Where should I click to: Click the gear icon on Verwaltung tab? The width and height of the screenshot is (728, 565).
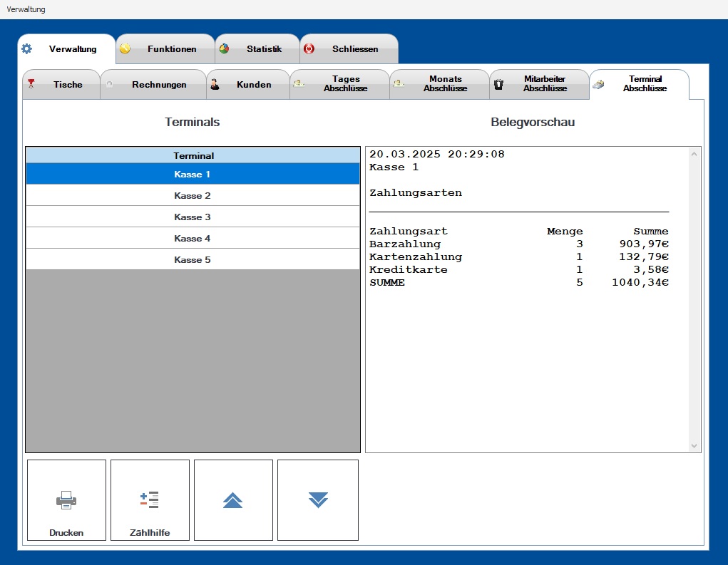pyautogui.click(x=26, y=49)
